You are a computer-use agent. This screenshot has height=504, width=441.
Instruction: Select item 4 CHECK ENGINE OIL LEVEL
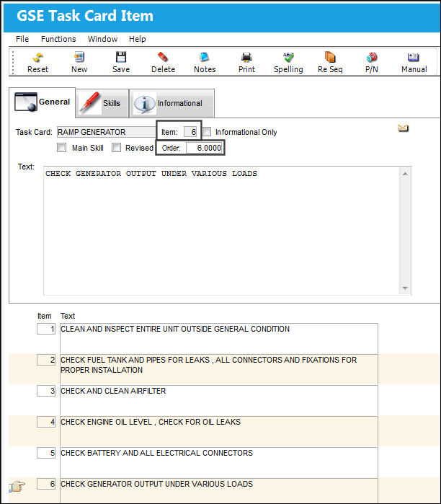click(x=219, y=431)
